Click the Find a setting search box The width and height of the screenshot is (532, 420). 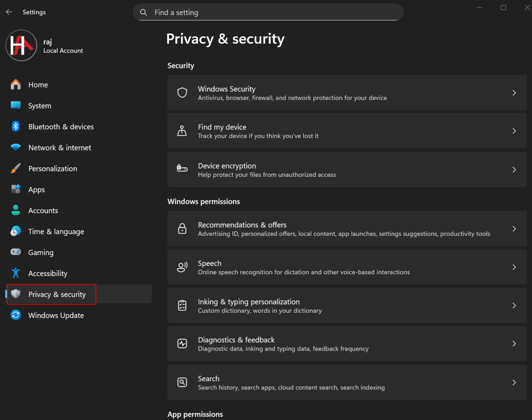point(268,12)
